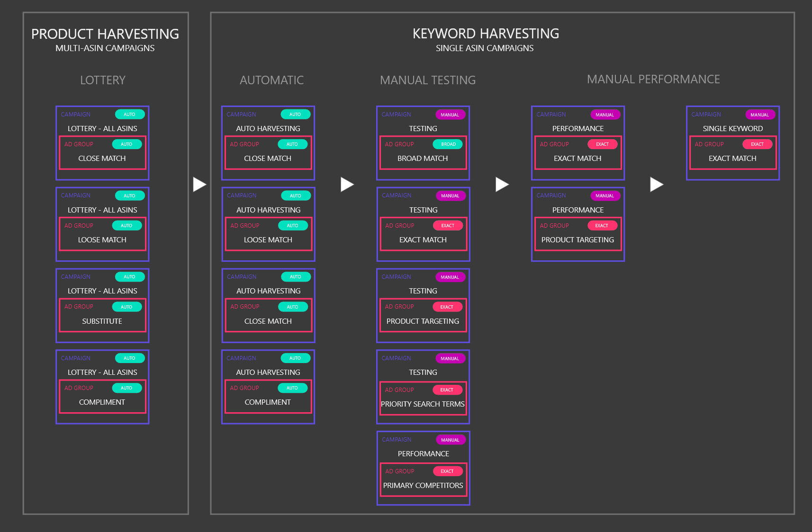
Task: Select the MULTI-ASIN CAMPAIGNS subtitle
Action: [105, 48]
